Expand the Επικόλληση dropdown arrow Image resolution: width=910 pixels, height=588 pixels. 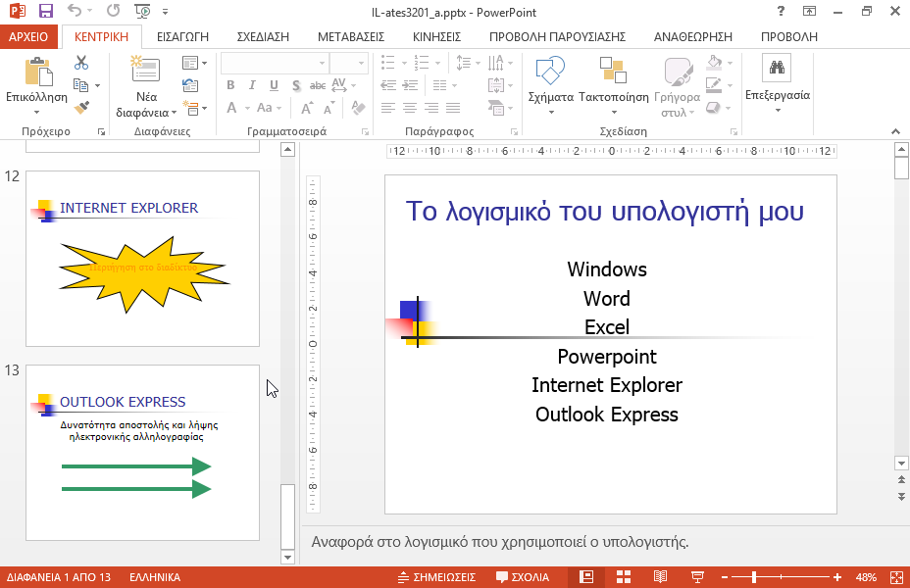pyautogui.click(x=36, y=112)
